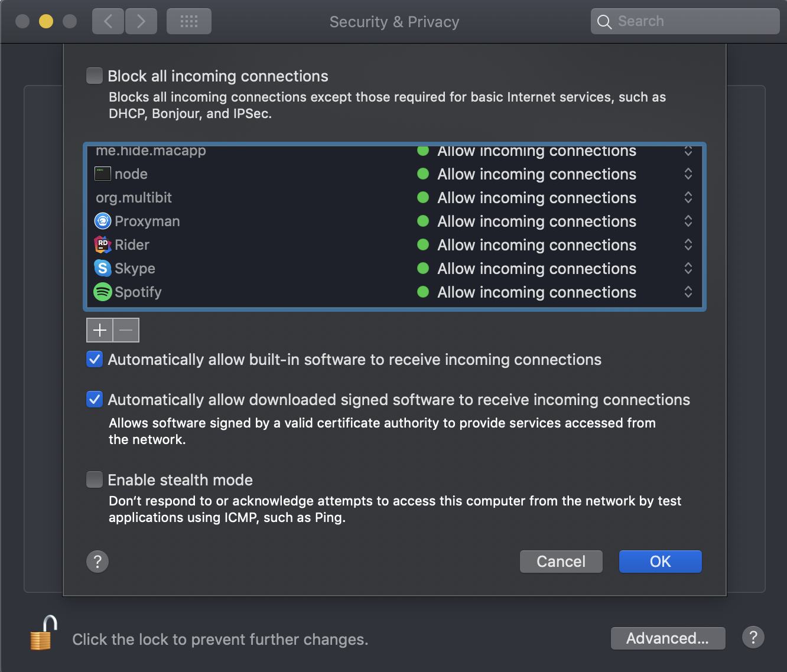This screenshot has width=787, height=672.
Task: Click the help question mark near Cancel
Action: 97,561
